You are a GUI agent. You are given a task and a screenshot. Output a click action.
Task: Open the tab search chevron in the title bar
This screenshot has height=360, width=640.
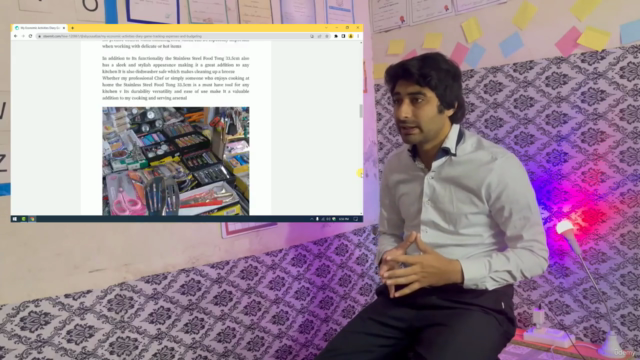(327, 27)
